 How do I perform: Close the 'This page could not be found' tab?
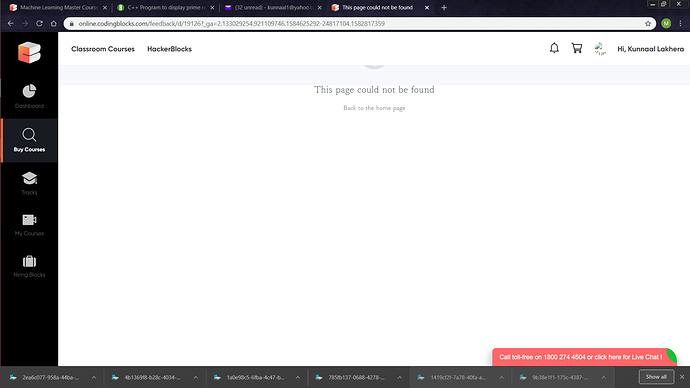pos(427,7)
